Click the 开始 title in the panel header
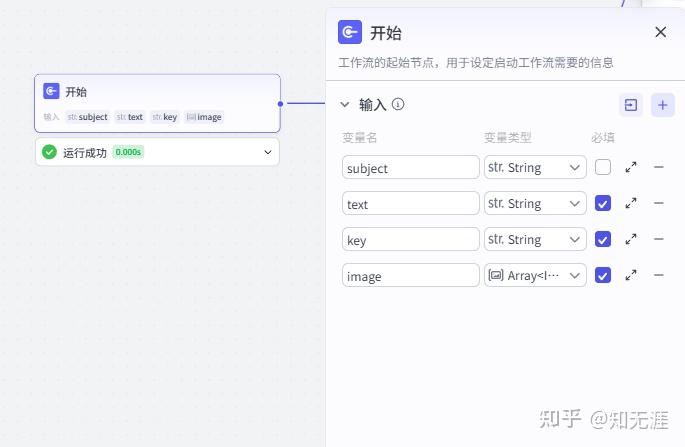The width and height of the screenshot is (685, 447). point(386,33)
